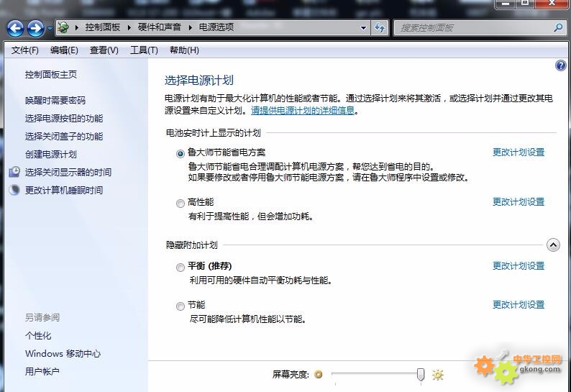Collapse the 隐藏附加计划 section
The image size is (571, 392).
tap(553, 245)
